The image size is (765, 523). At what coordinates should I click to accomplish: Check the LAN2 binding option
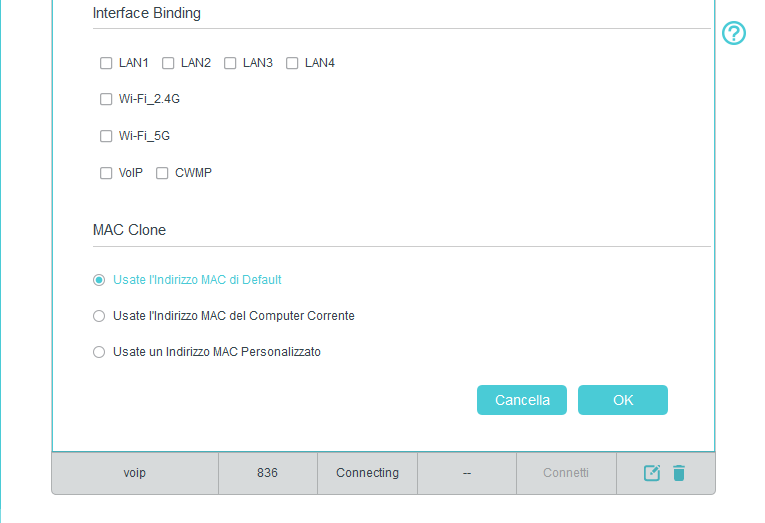[168, 63]
